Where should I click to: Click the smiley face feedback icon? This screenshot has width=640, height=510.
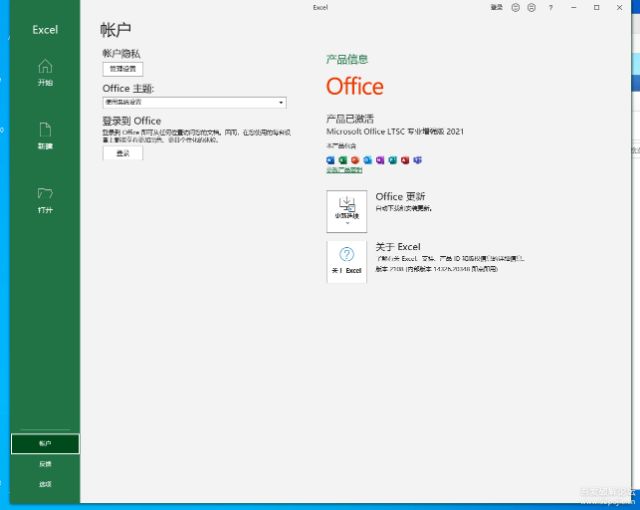coord(516,7)
